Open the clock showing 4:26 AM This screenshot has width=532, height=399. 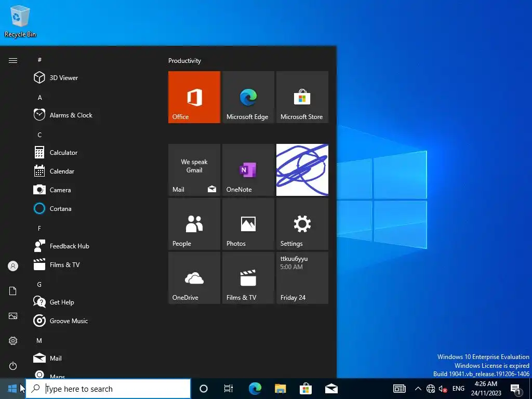pyautogui.click(x=486, y=389)
